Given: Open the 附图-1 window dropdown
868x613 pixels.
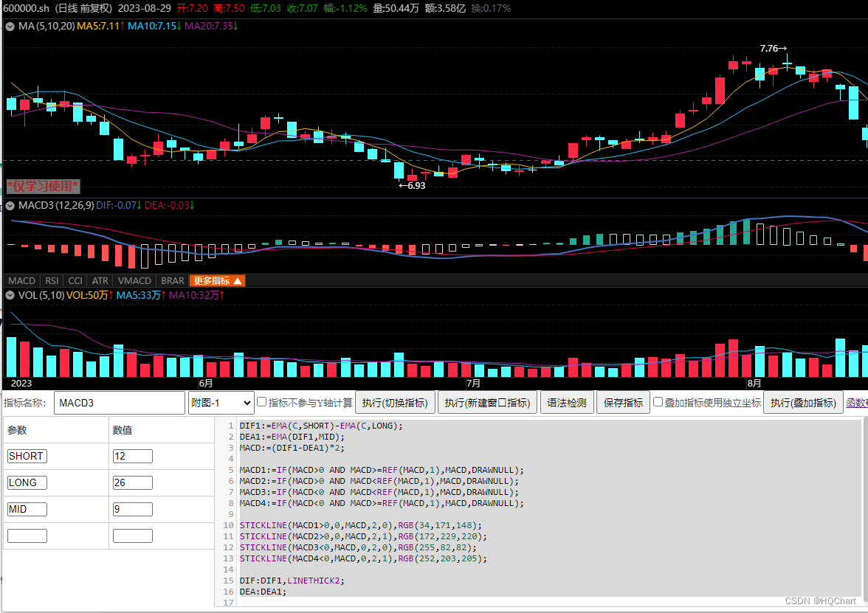Looking at the screenshot, I should click(x=221, y=403).
